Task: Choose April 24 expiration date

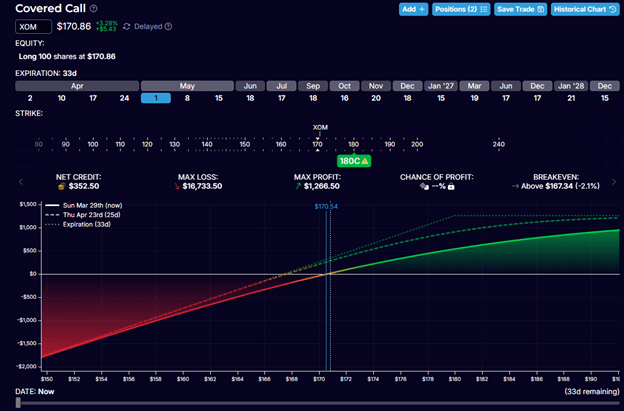Action: pos(125,98)
